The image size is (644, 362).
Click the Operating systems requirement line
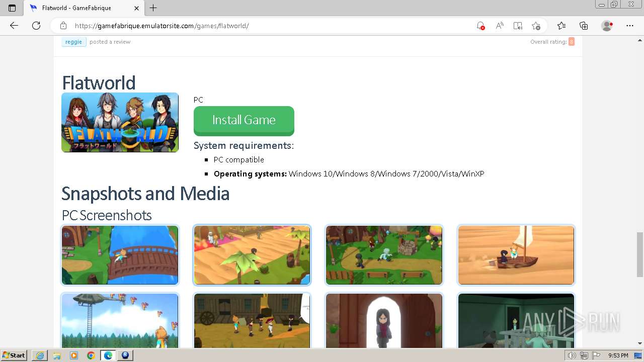349,173
